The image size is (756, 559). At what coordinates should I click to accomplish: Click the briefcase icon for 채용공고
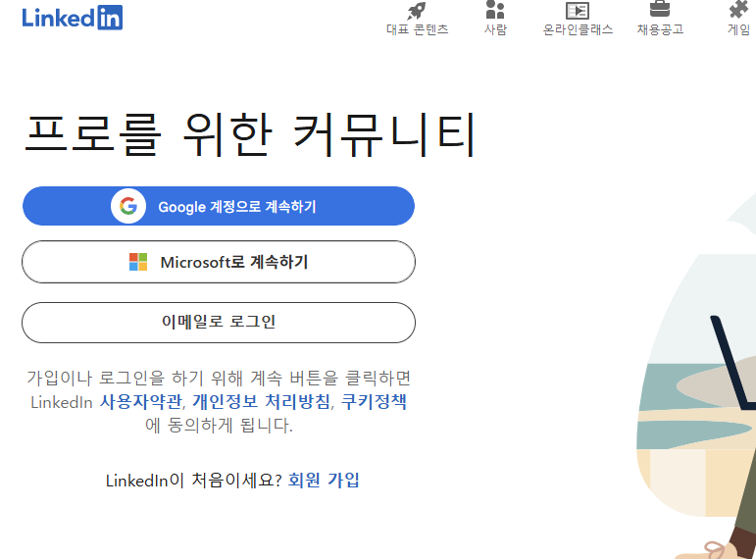click(660, 9)
